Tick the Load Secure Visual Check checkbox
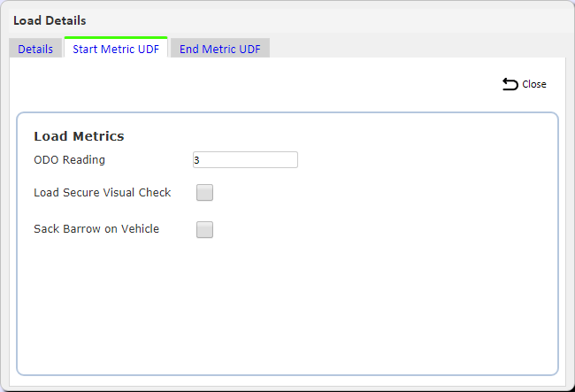Viewport: 575px width, 392px height. (204, 193)
